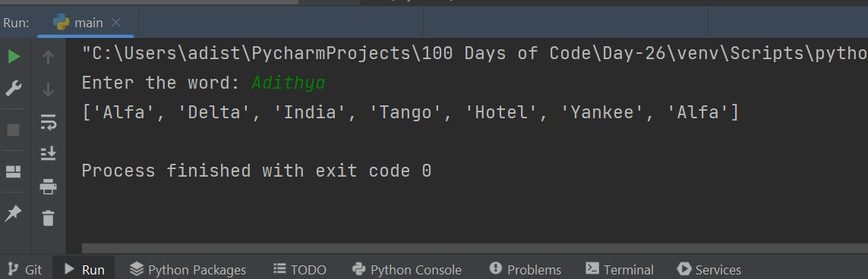
Task: Toggle scroll to end of output
Action: pos(48,153)
